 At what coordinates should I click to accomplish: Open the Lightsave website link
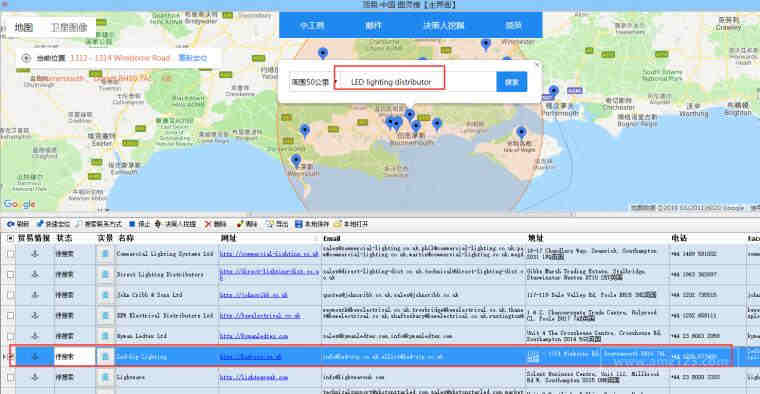coord(253,377)
